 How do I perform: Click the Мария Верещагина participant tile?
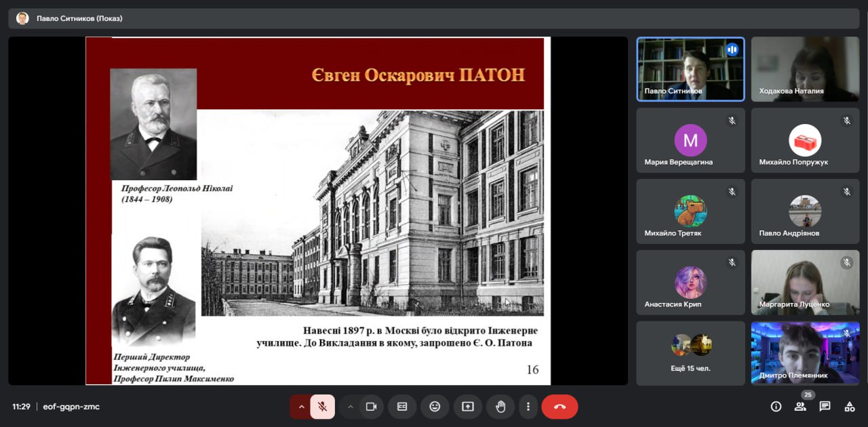point(690,140)
